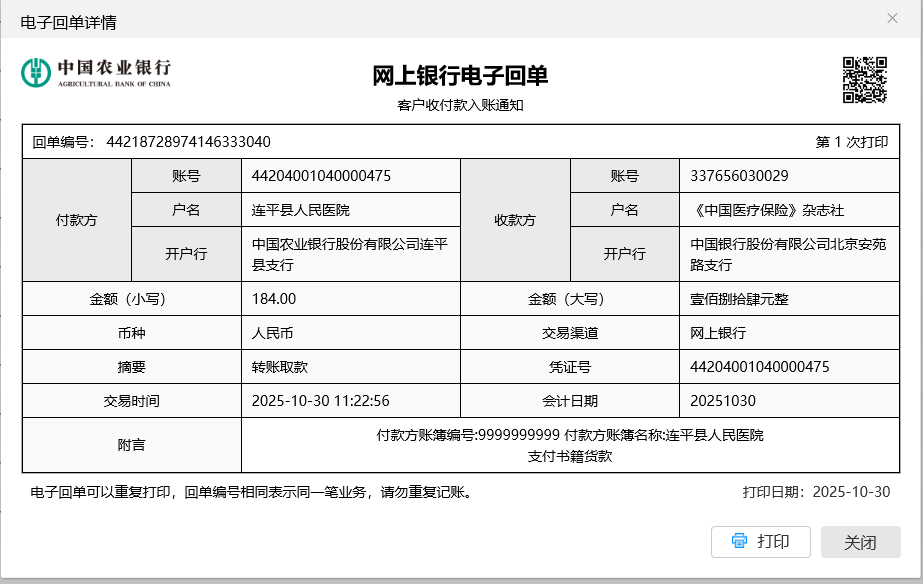Click payee account number 337656030029
This screenshot has height=584, width=923.
click(739, 176)
